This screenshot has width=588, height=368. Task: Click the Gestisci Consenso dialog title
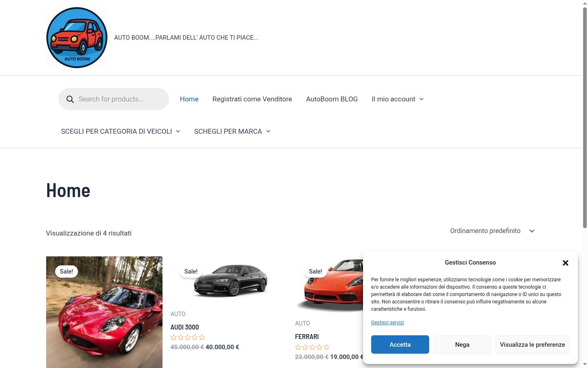(x=470, y=263)
